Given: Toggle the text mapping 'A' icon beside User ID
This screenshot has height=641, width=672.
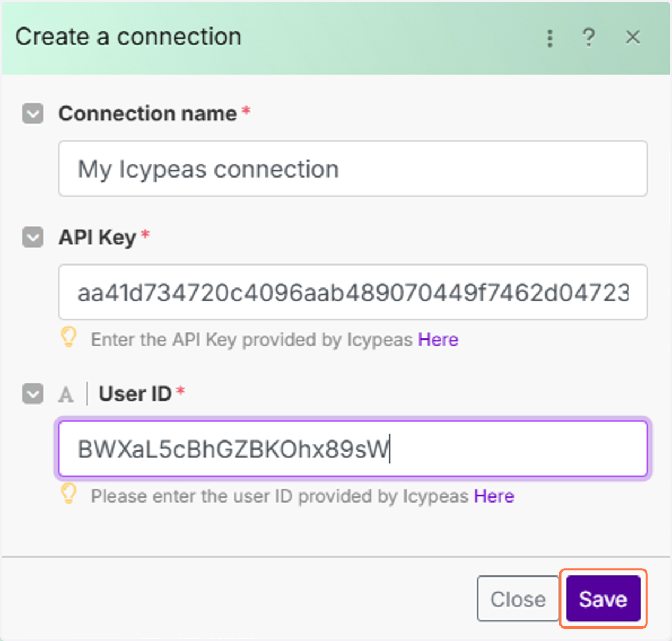Looking at the screenshot, I should [x=66, y=394].
